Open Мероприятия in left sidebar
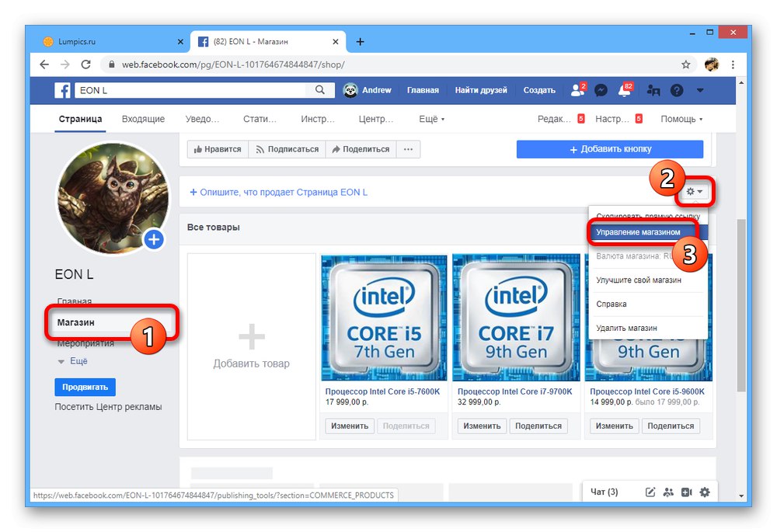 coord(85,343)
